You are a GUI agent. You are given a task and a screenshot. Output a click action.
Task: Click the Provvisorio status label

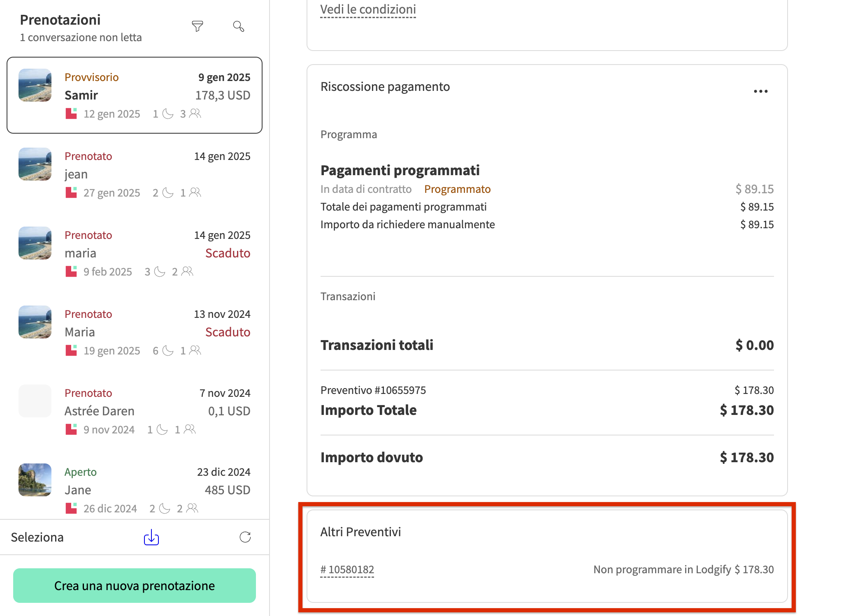(x=91, y=77)
